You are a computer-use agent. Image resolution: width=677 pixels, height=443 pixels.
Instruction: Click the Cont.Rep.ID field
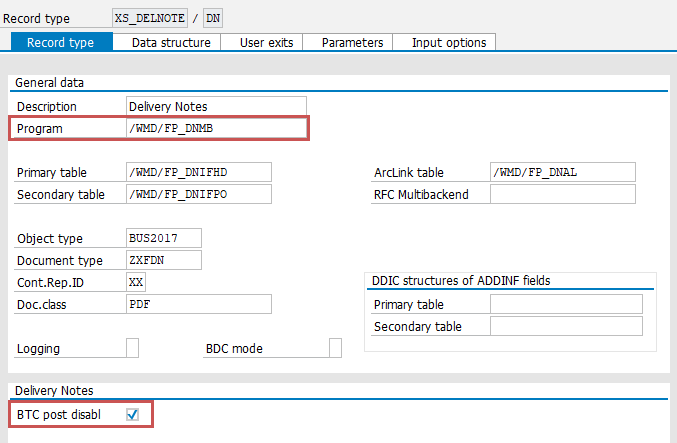136,282
